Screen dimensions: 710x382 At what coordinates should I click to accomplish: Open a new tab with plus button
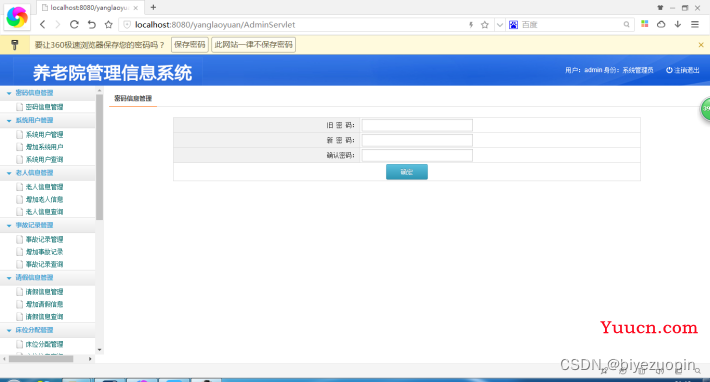click(x=154, y=7)
